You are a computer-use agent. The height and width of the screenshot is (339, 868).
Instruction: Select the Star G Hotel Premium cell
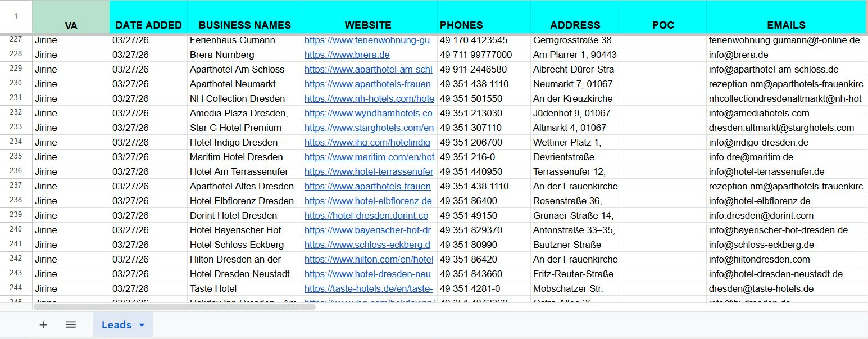pos(244,128)
